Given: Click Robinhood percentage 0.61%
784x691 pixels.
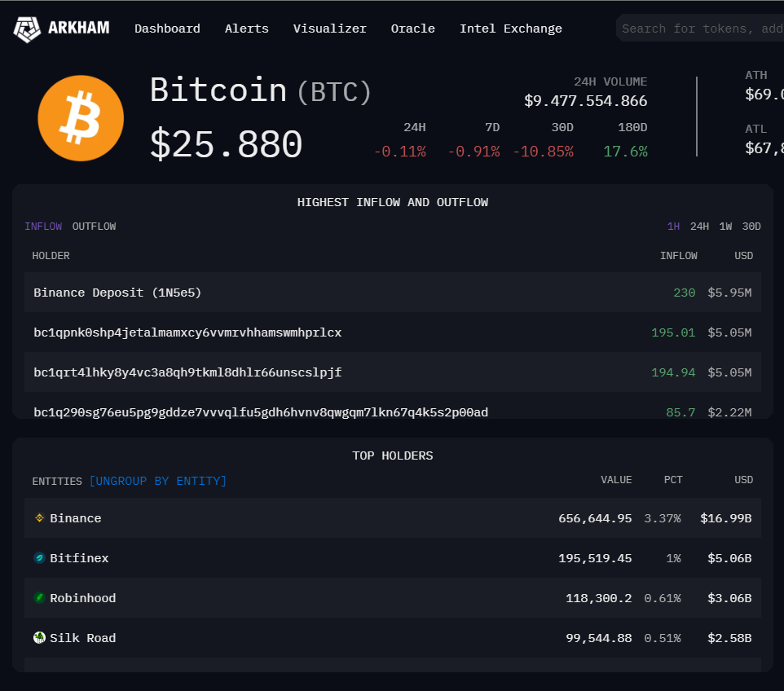Looking at the screenshot, I should [663, 598].
